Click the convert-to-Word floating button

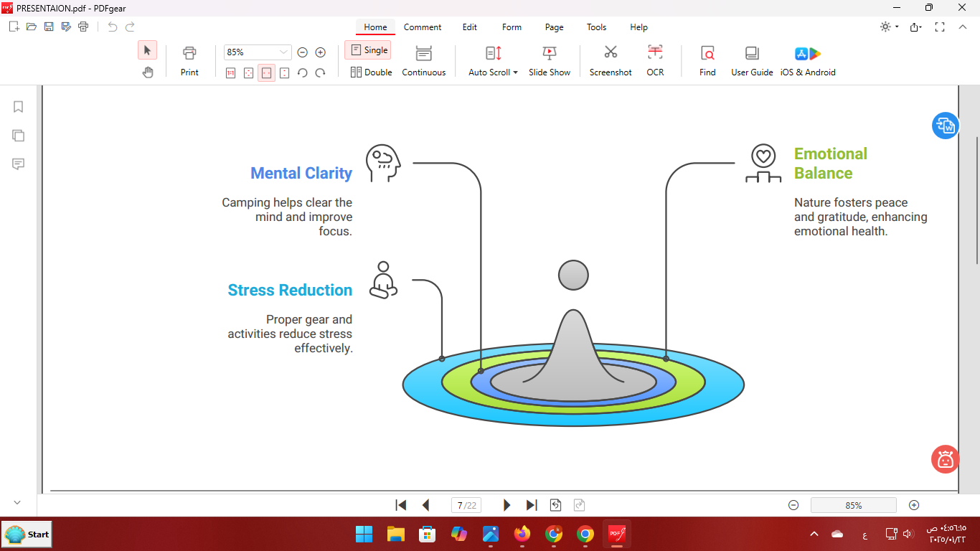click(945, 126)
